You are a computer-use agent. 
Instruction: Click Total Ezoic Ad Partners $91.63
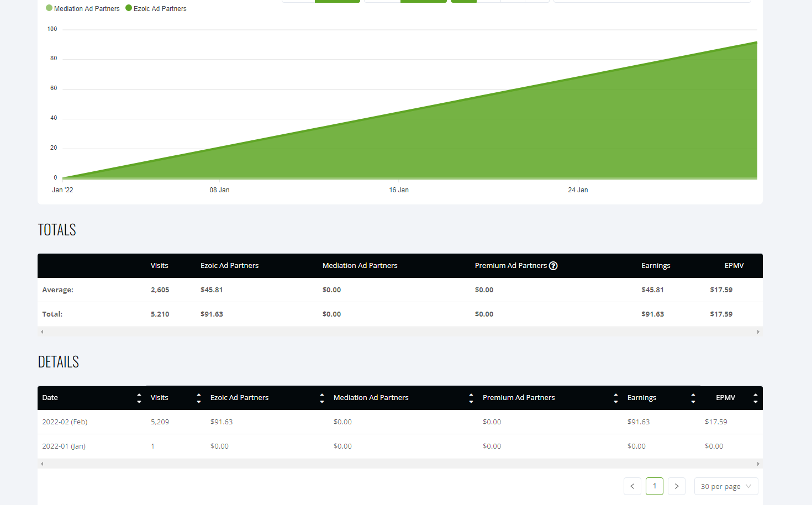click(x=212, y=314)
